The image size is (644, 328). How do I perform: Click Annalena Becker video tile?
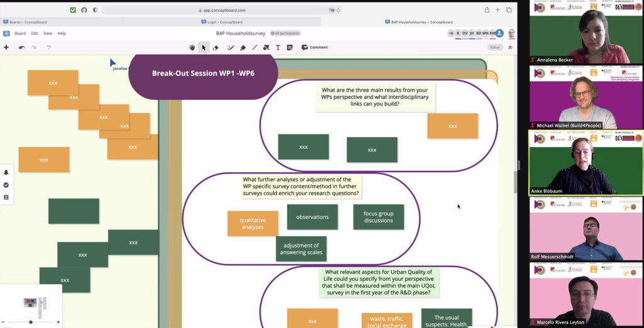pyautogui.click(x=586, y=32)
